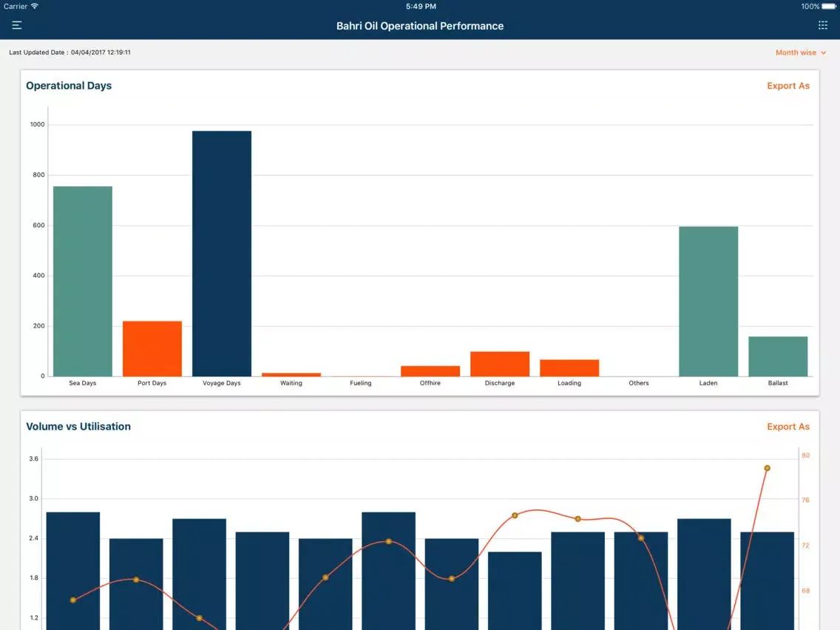Open the hamburger side menu

click(16, 25)
